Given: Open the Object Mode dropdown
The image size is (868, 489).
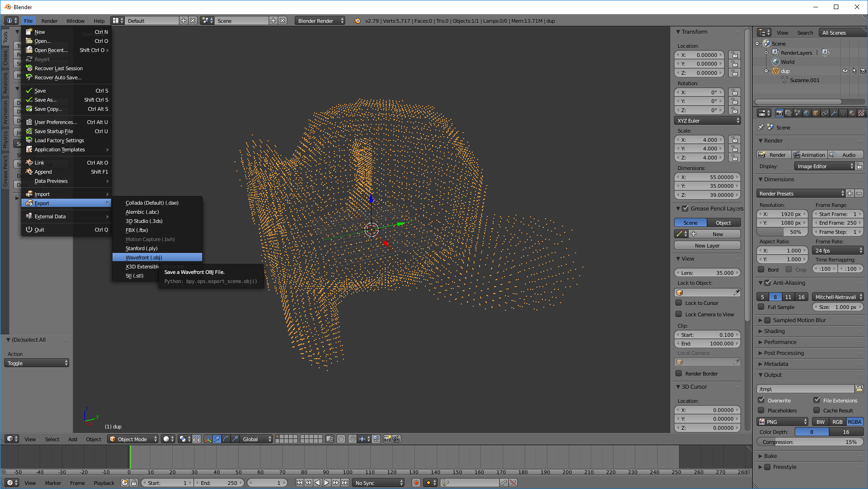Looking at the screenshot, I should pyautogui.click(x=133, y=439).
